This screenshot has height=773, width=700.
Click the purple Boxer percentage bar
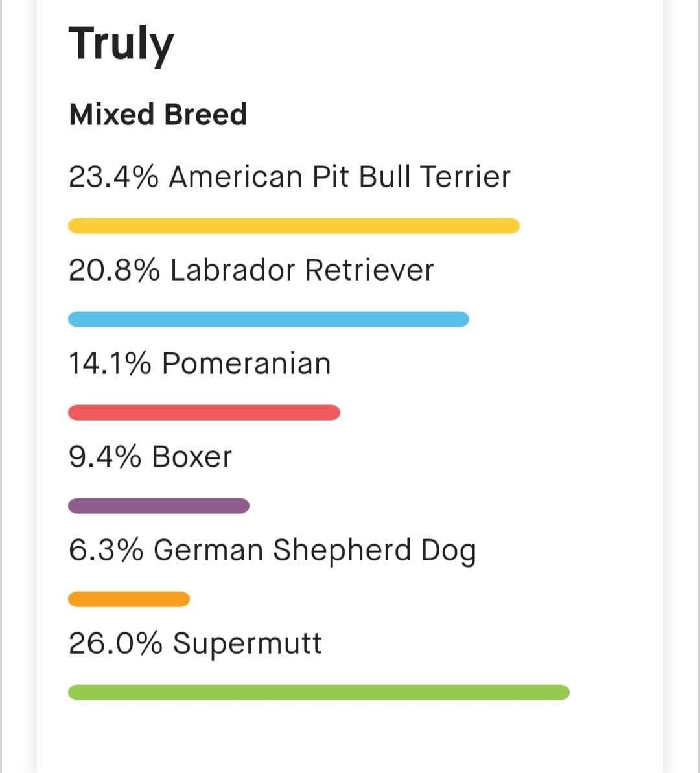click(159, 506)
